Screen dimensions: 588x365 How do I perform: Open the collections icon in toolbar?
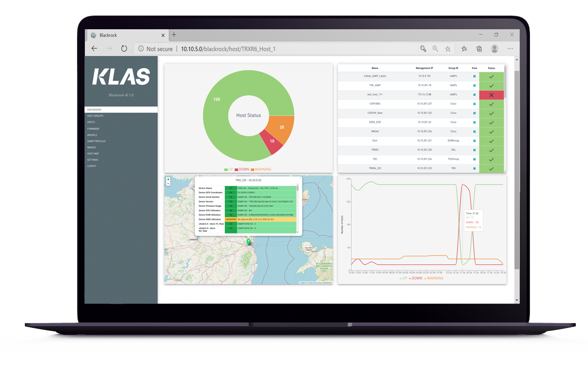pyautogui.click(x=479, y=49)
